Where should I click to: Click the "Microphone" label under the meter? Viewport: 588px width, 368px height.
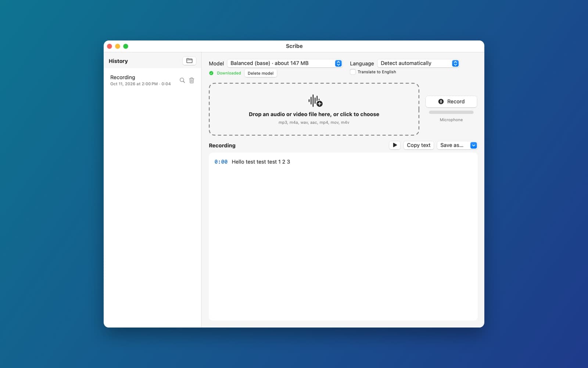click(451, 120)
